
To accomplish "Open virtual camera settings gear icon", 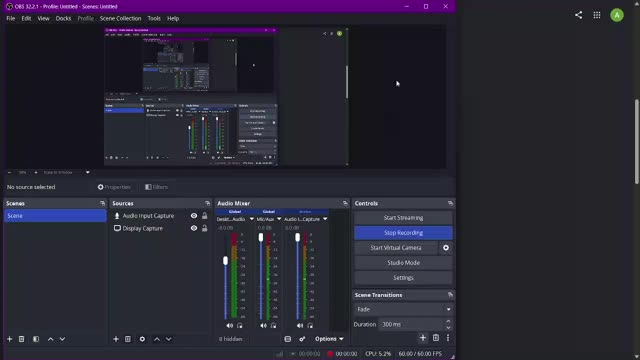I will (x=446, y=248).
